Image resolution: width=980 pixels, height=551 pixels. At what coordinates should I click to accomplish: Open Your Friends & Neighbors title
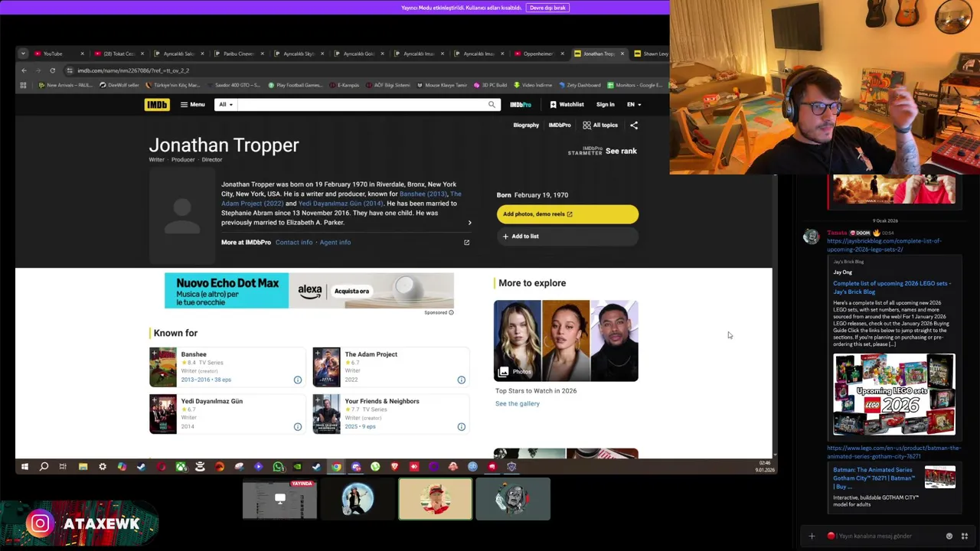pos(382,401)
